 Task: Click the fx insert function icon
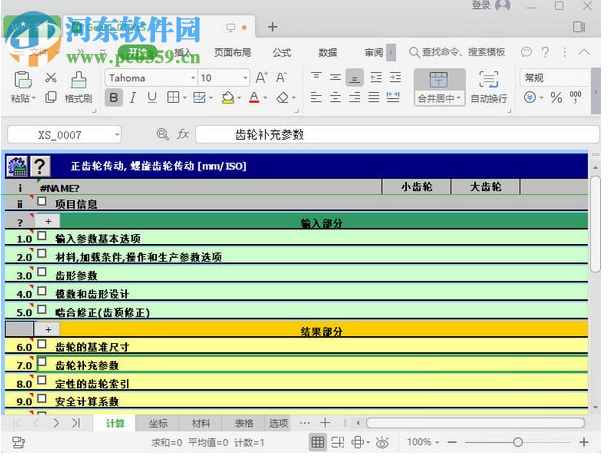183,134
